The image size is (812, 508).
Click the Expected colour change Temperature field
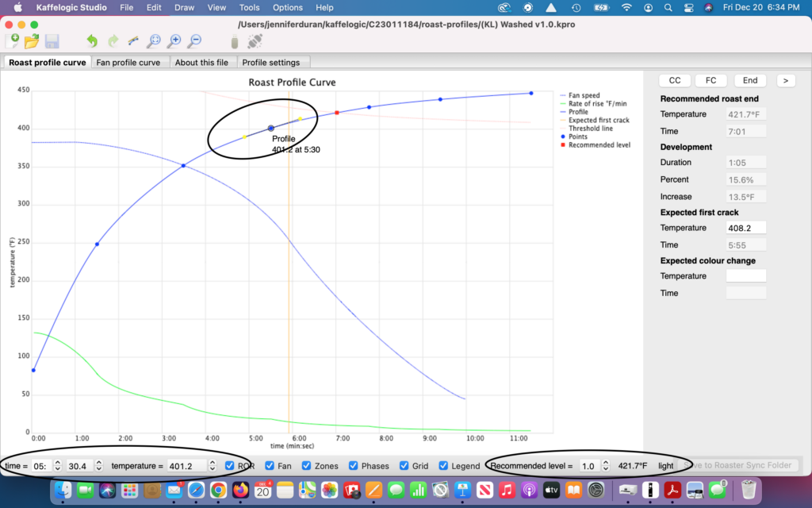pos(745,276)
